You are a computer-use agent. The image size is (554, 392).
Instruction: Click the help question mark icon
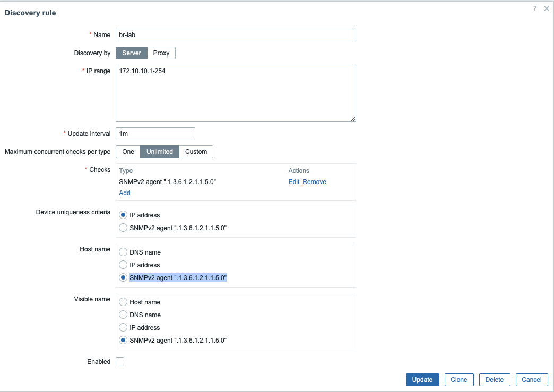pyautogui.click(x=535, y=8)
